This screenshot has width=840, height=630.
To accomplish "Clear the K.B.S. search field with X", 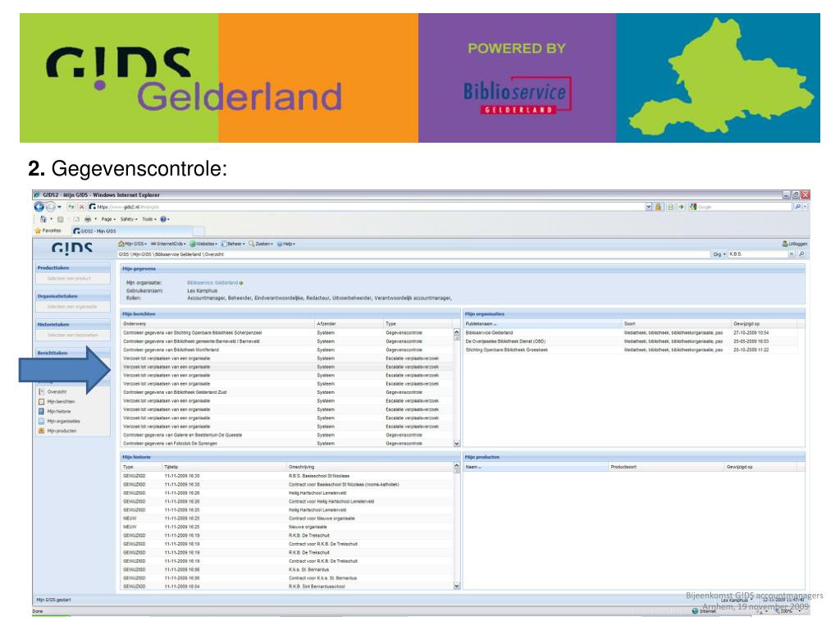I will point(792,254).
